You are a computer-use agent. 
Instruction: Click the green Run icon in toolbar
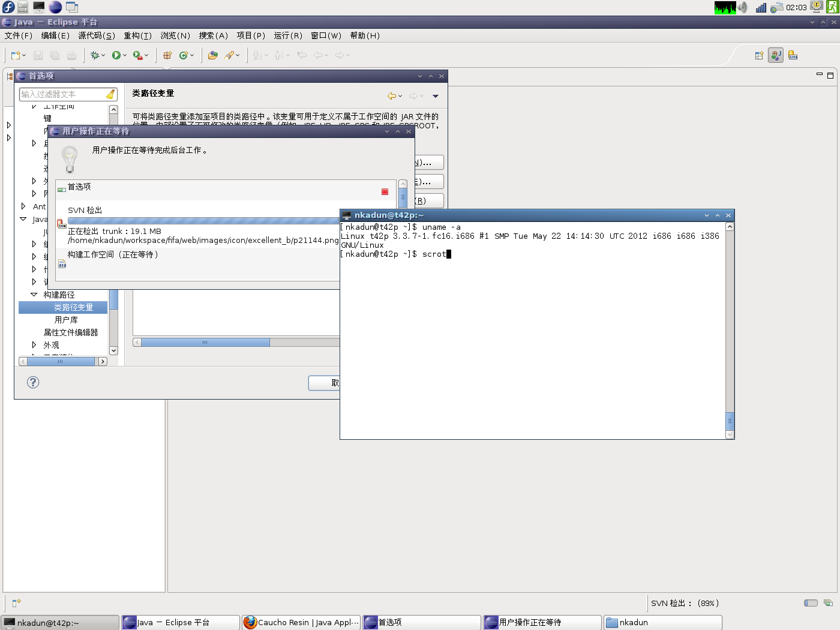tap(116, 55)
